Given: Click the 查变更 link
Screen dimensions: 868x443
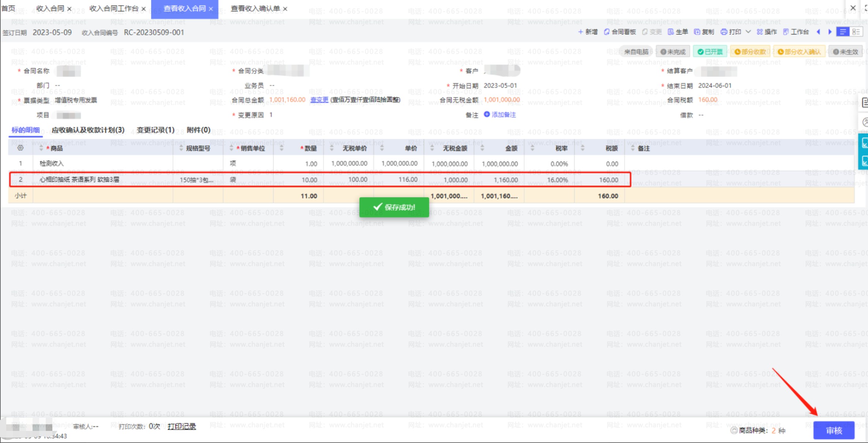Looking at the screenshot, I should [319, 100].
